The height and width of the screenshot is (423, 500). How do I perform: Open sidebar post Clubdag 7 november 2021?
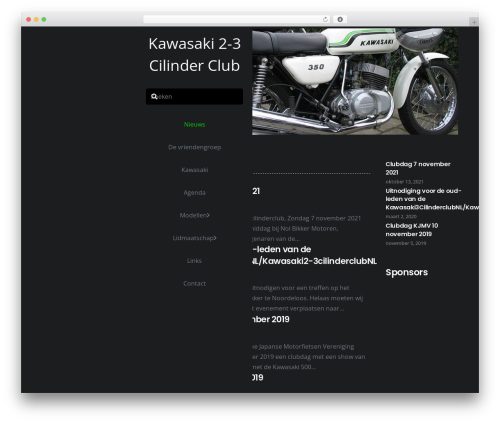click(418, 168)
